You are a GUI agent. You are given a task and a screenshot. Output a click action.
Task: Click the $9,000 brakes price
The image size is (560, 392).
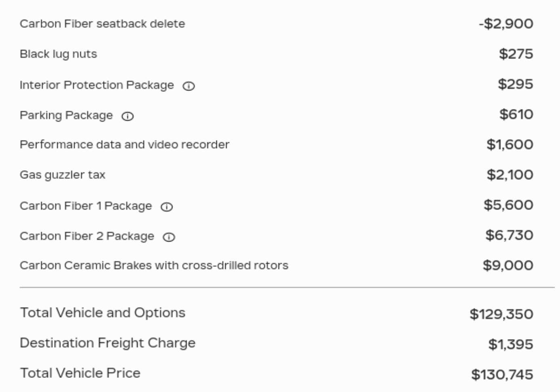(508, 265)
